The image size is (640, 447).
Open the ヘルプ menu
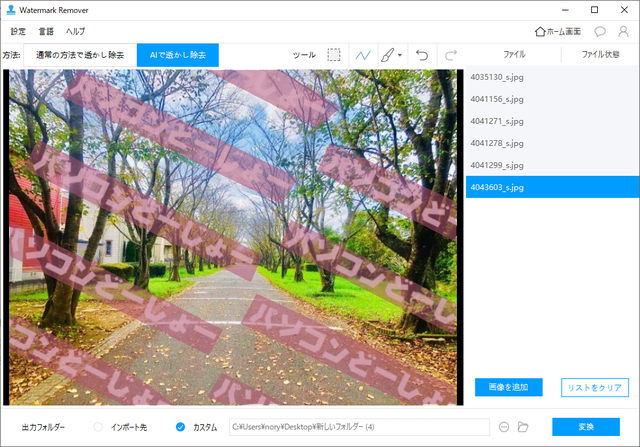pyautogui.click(x=76, y=31)
